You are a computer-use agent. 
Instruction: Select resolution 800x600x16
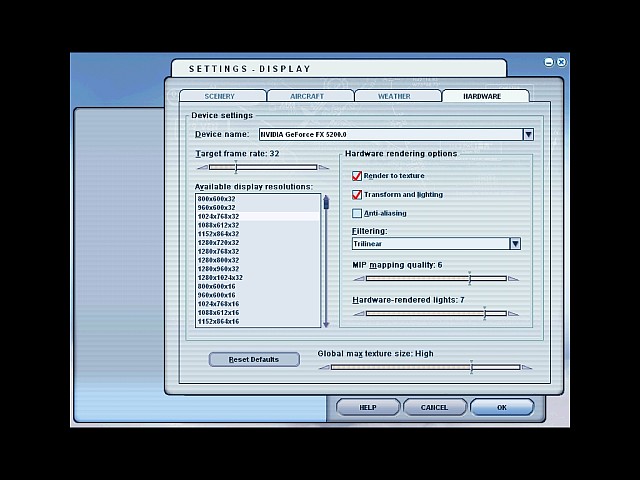click(258, 286)
